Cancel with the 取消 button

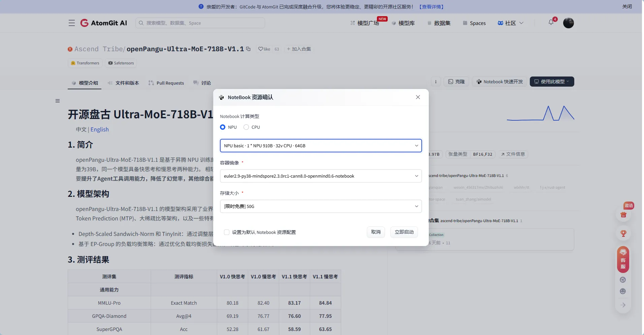click(376, 232)
